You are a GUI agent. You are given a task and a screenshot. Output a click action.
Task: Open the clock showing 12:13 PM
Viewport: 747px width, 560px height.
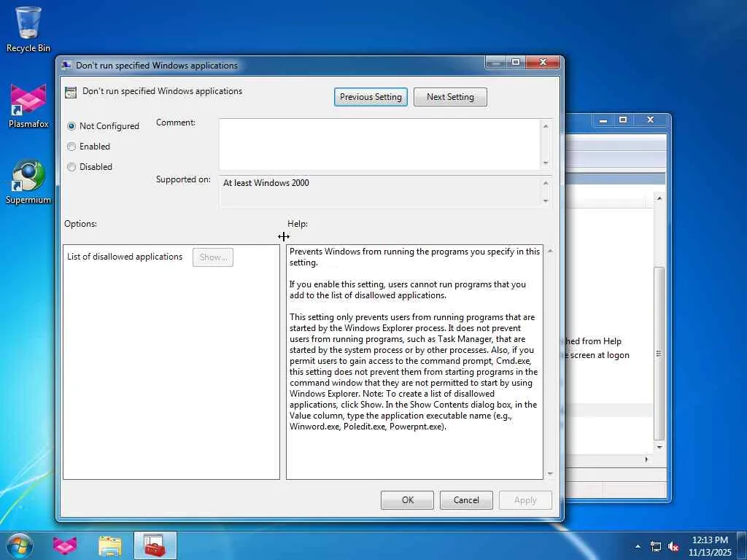pyautogui.click(x=710, y=545)
